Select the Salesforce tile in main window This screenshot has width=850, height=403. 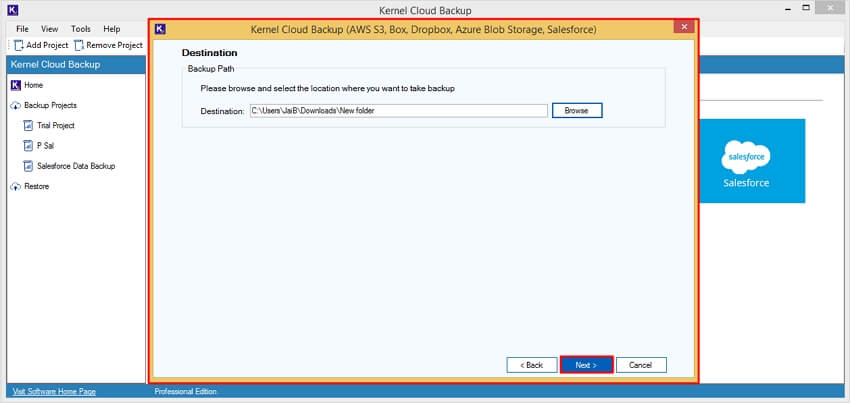pos(751,161)
